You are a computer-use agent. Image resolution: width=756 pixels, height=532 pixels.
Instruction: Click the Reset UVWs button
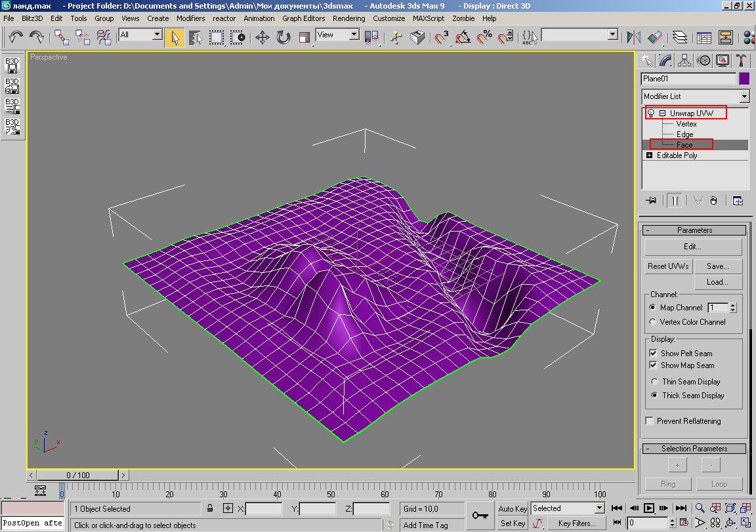668,266
